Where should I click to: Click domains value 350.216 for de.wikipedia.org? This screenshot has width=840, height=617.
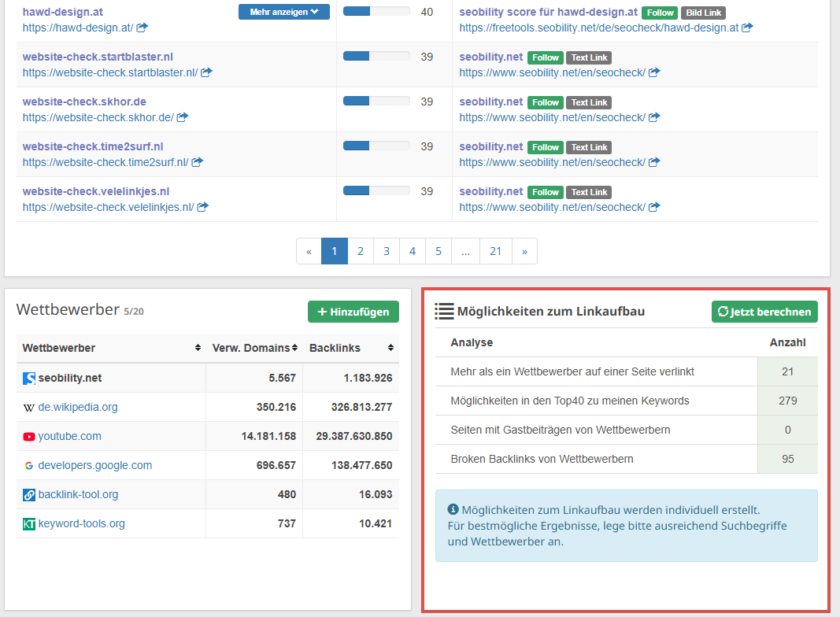[x=276, y=407]
